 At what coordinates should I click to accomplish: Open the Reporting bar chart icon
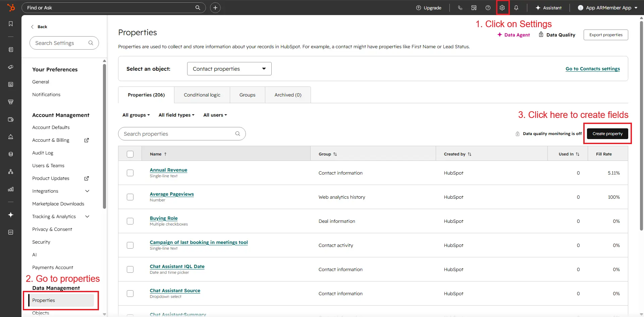click(x=11, y=189)
